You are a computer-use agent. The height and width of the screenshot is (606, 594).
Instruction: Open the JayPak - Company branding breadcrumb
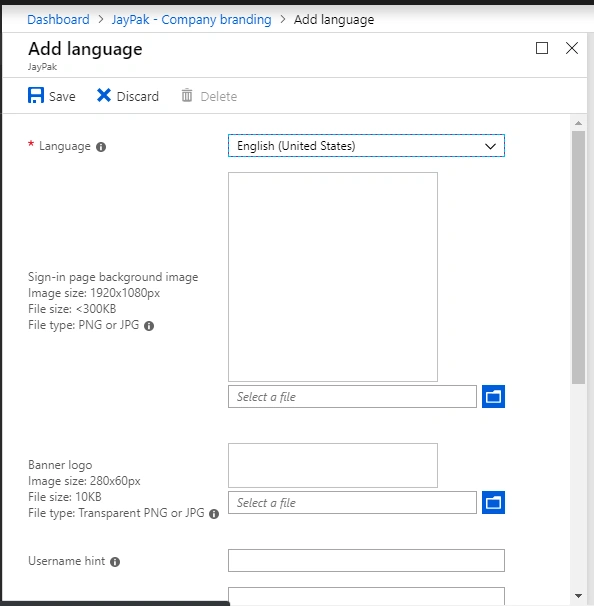click(x=191, y=19)
